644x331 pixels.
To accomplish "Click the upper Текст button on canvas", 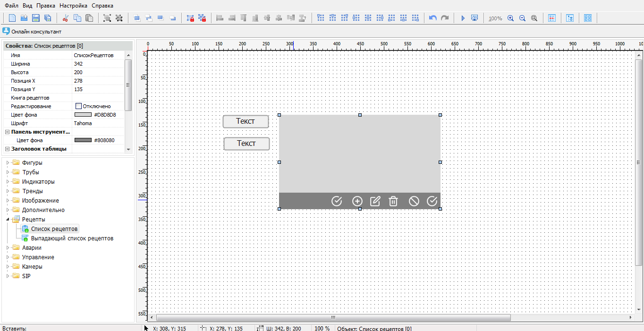I will pyautogui.click(x=246, y=121).
